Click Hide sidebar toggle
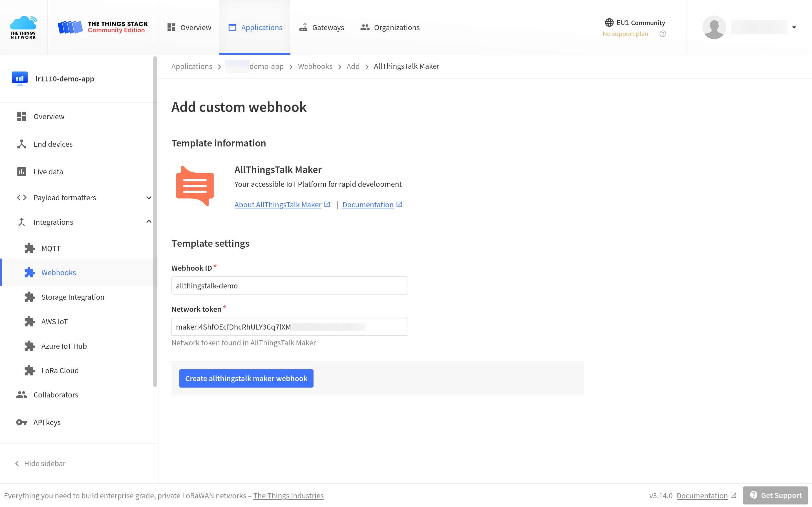The height and width of the screenshot is (507, 812). click(x=41, y=463)
